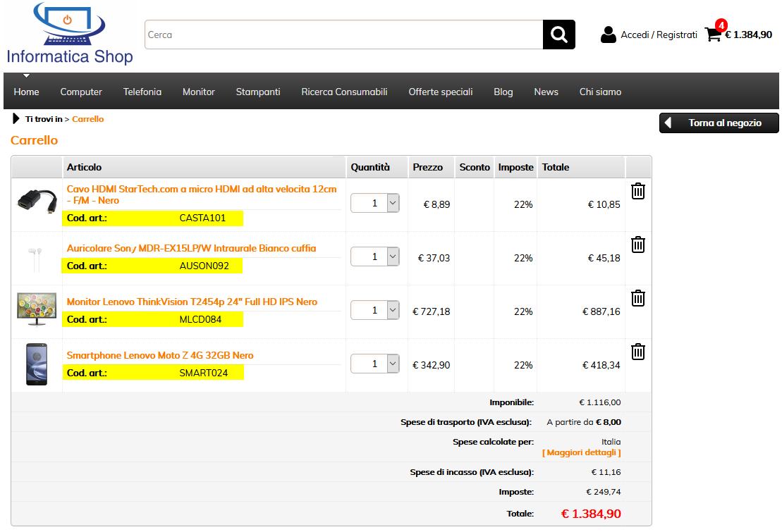Open Maggiori dettagli for shipping costs
This screenshot has height=532, width=782.
582,452
